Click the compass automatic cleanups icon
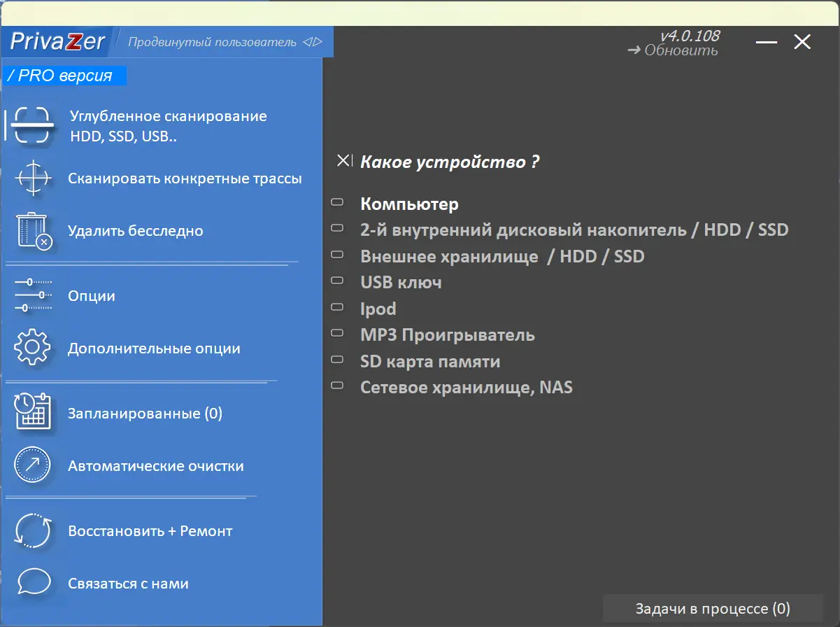The height and width of the screenshot is (627, 840). click(33, 465)
